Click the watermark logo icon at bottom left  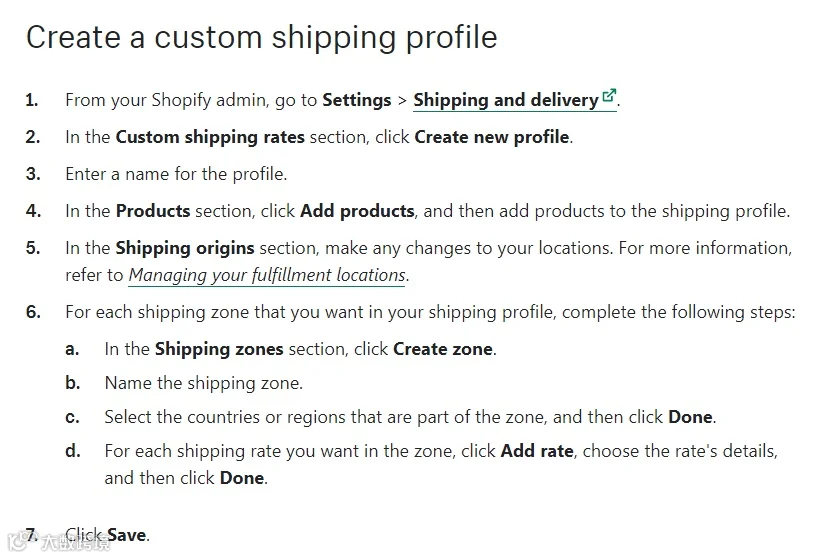[19, 541]
